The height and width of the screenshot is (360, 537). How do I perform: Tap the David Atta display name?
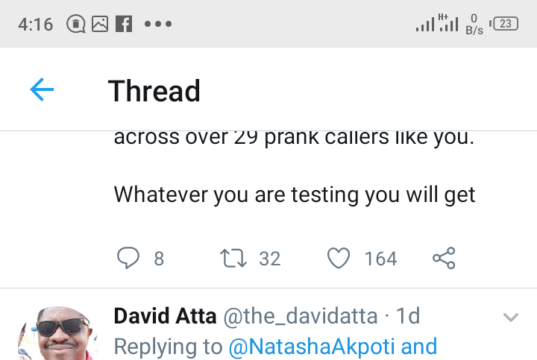click(x=165, y=316)
